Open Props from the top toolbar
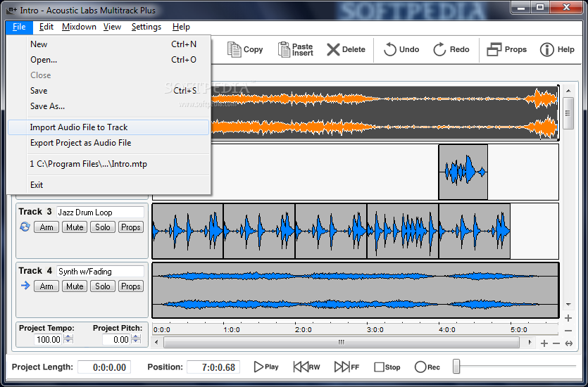588x387 pixels. click(x=506, y=49)
